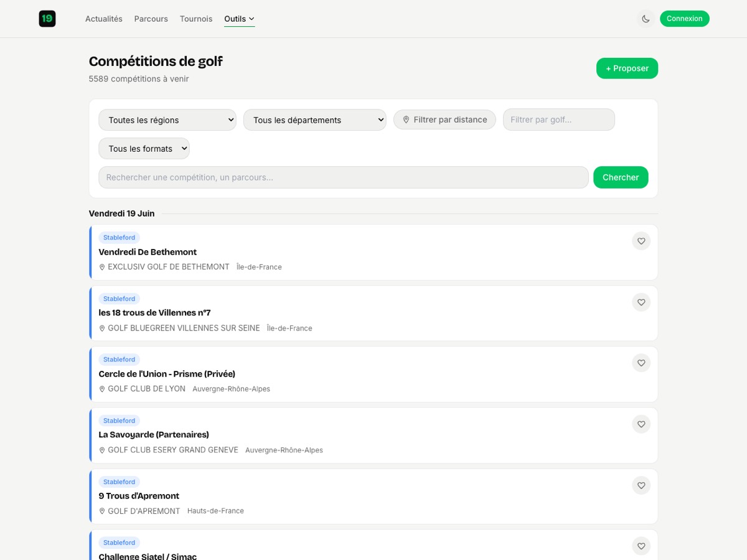Click Filtrer par distance button
This screenshot has height=560, width=747.
(x=444, y=119)
